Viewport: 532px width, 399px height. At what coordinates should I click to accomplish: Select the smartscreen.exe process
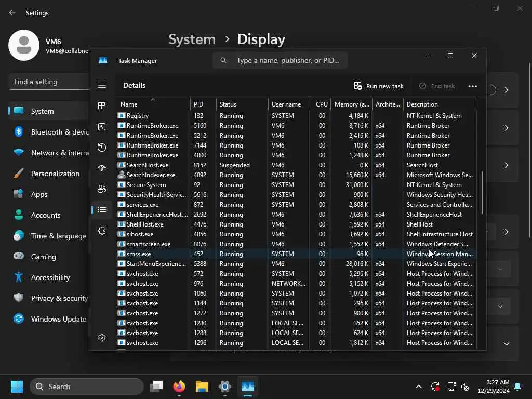(x=297, y=244)
